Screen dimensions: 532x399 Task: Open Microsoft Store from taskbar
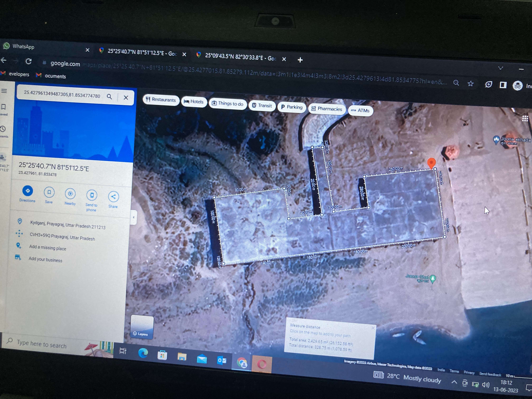[162, 355]
